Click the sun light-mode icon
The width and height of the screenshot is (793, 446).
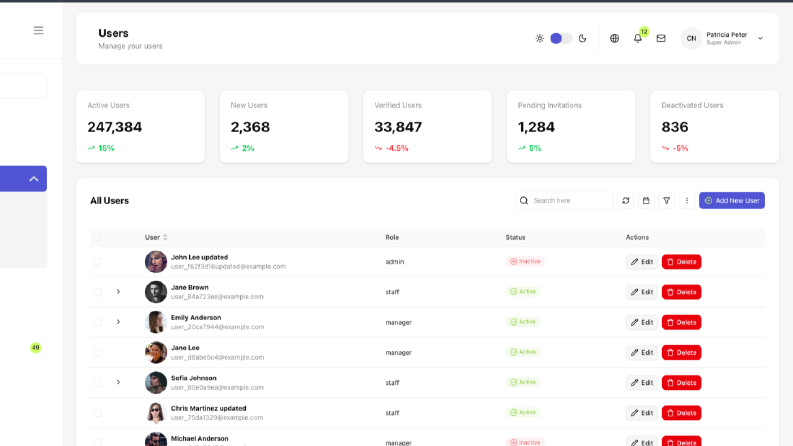point(540,38)
